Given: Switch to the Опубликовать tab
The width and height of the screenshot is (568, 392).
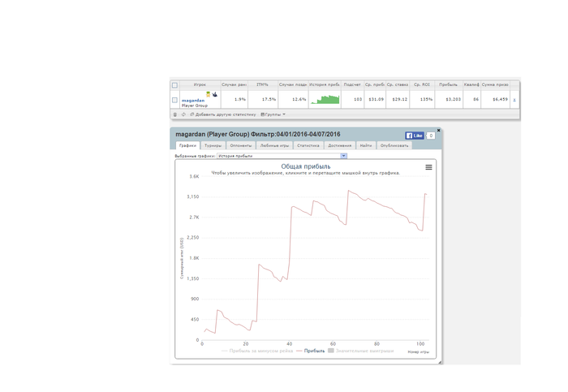Looking at the screenshot, I should click(x=394, y=145).
